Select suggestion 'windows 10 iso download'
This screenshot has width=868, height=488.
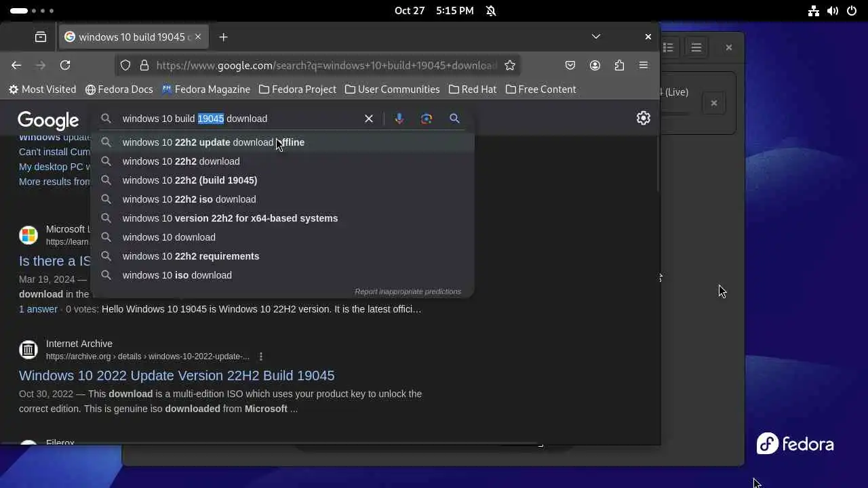tap(282, 275)
